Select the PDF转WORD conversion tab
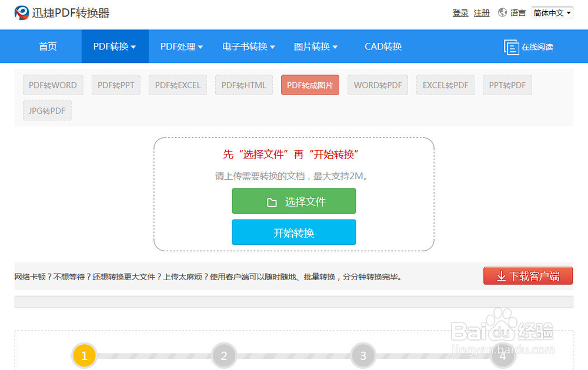The width and height of the screenshot is (588, 370). pos(53,85)
